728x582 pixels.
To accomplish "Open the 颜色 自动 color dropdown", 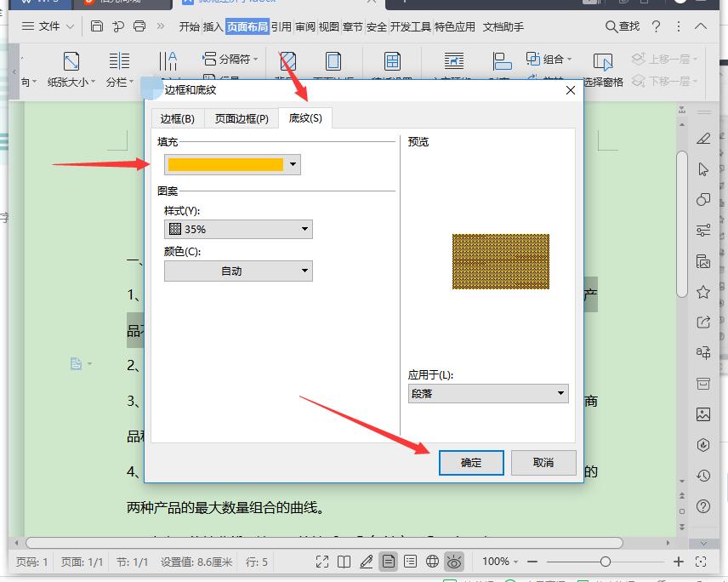I will (x=239, y=271).
